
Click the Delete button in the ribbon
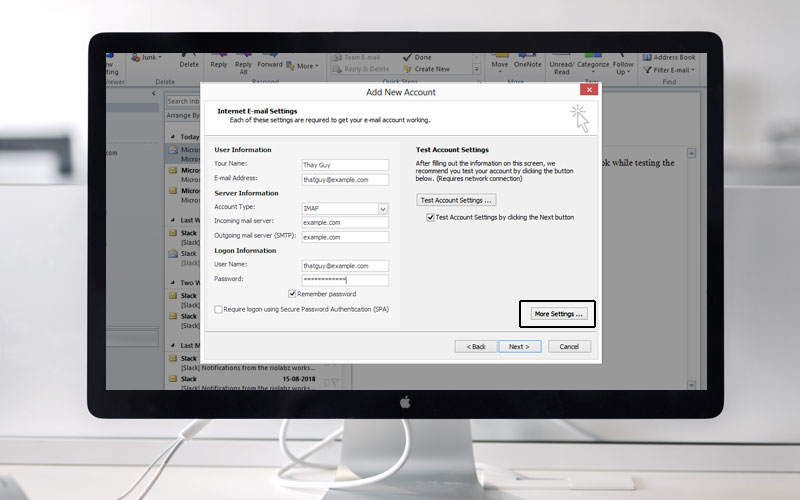(x=189, y=61)
